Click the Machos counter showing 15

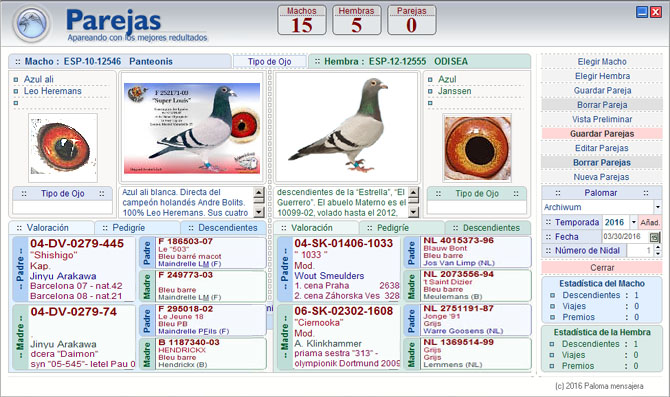[302, 20]
